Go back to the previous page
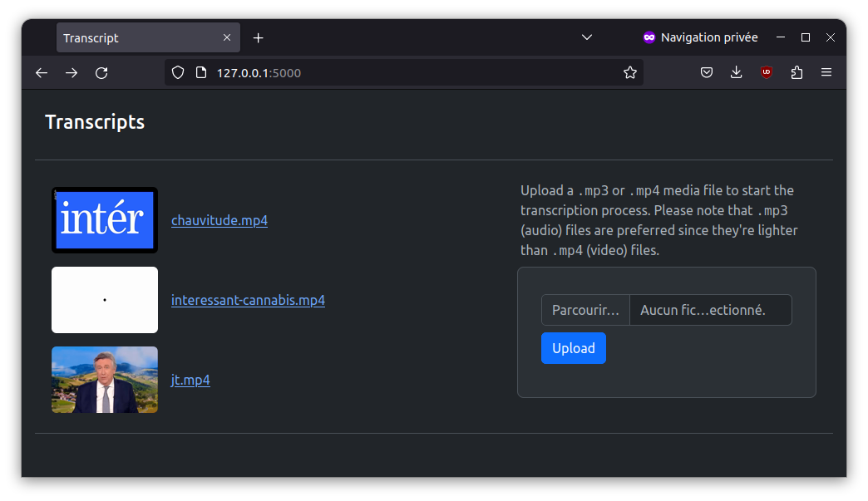Screen dimensions: 868x501 42,73
